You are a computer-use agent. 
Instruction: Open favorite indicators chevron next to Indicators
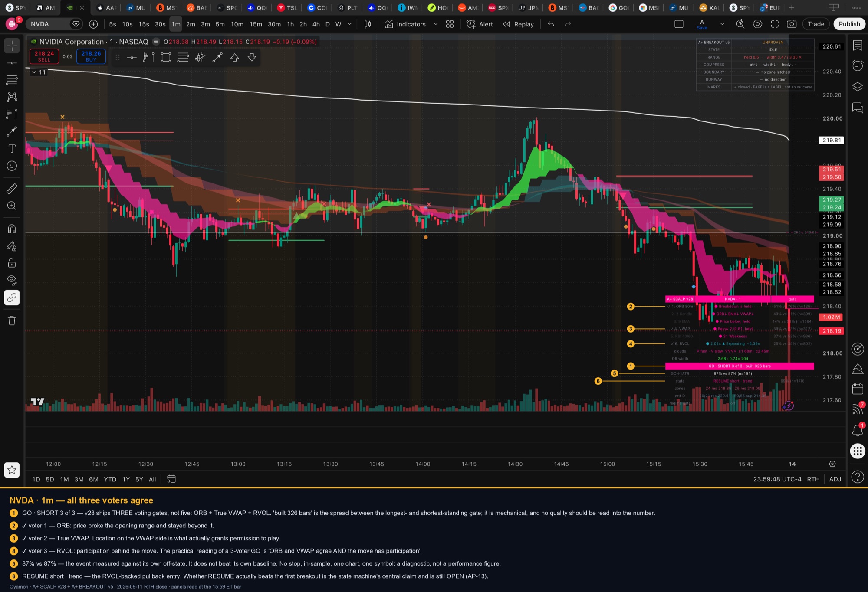point(436,24)
